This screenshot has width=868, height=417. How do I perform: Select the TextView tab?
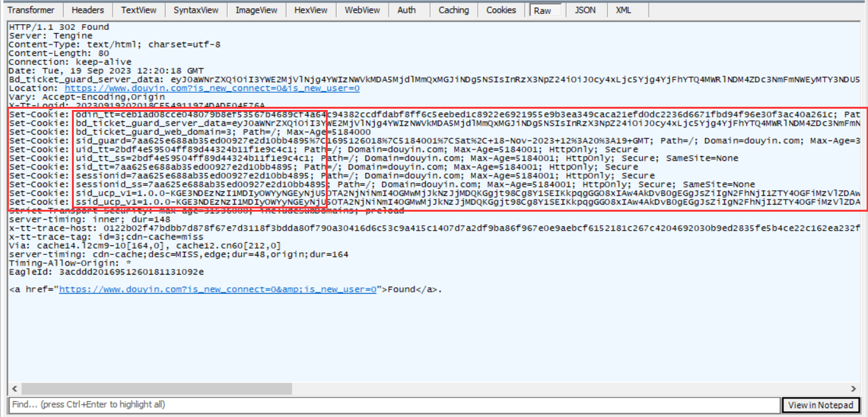tap(139, 10)
